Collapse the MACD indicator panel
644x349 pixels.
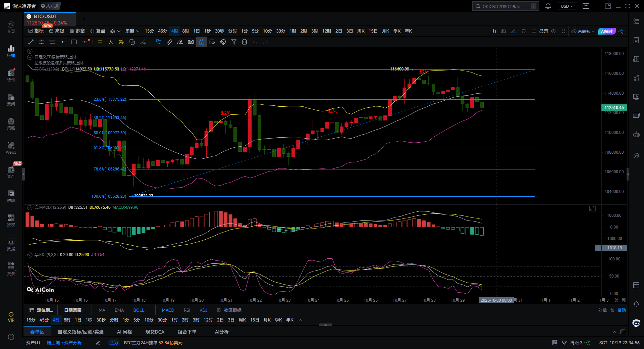pyautogui.click(x=30, y=208)
